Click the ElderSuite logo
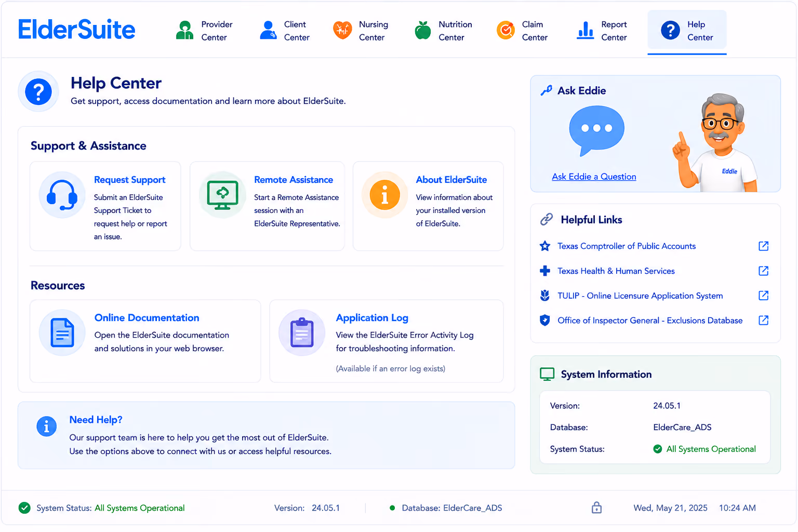This screenshot has height=532, width=798. click(x=76, y=30)
